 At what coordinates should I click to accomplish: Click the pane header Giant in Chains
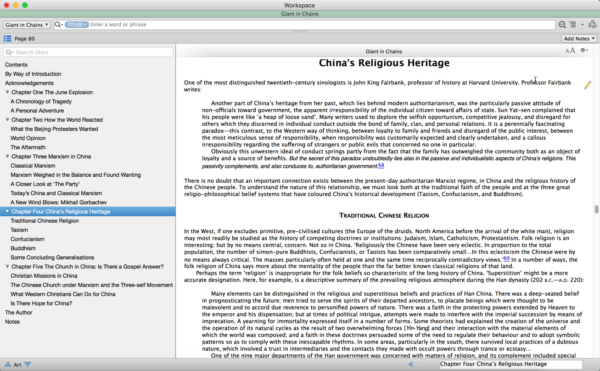click(383, 51)
